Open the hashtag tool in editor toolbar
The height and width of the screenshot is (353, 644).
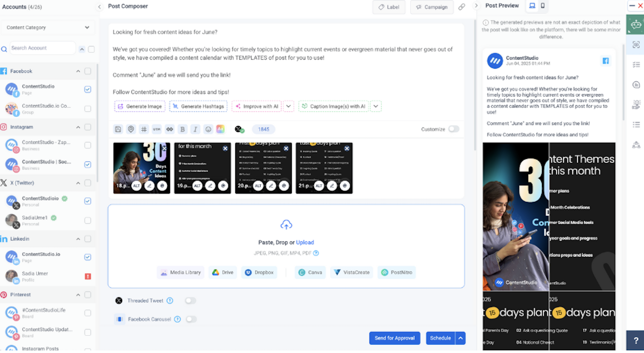tap(144, 129)
